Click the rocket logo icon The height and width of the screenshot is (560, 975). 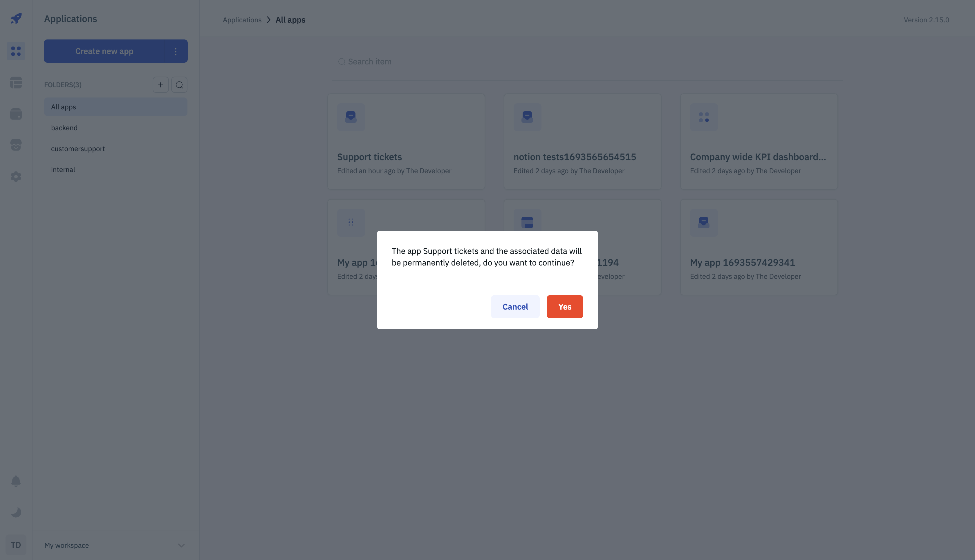pyautogui.click(x=16, y=19)
